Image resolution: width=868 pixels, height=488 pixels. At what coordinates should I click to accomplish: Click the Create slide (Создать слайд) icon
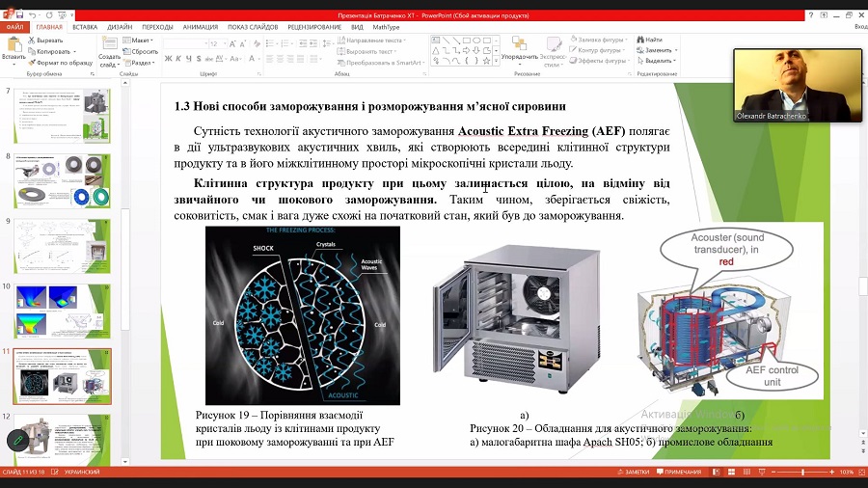coord(109,43)
